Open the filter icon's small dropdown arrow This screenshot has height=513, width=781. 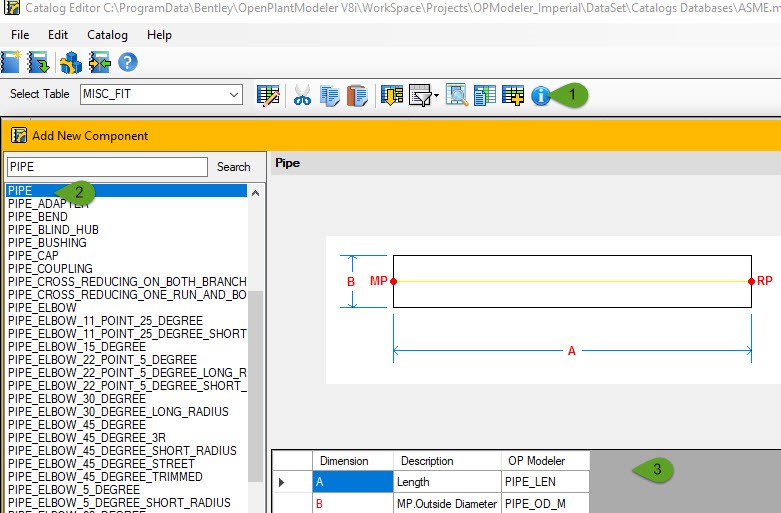coord(436,95)
